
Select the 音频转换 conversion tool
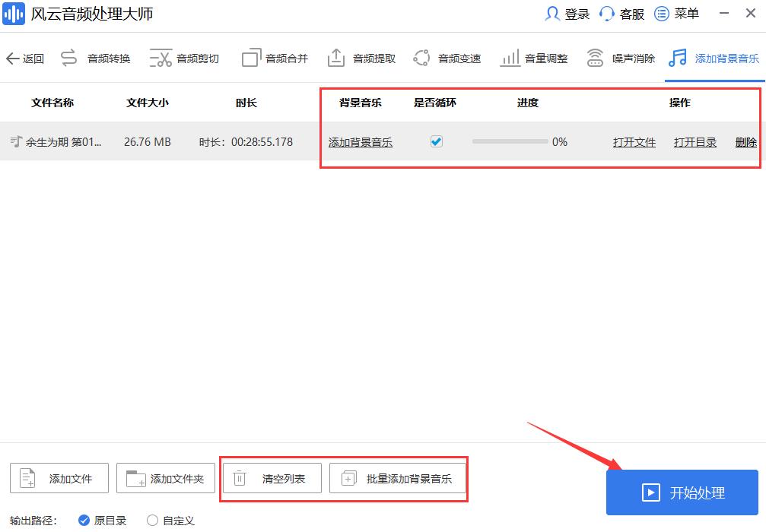tap(109, 57)
